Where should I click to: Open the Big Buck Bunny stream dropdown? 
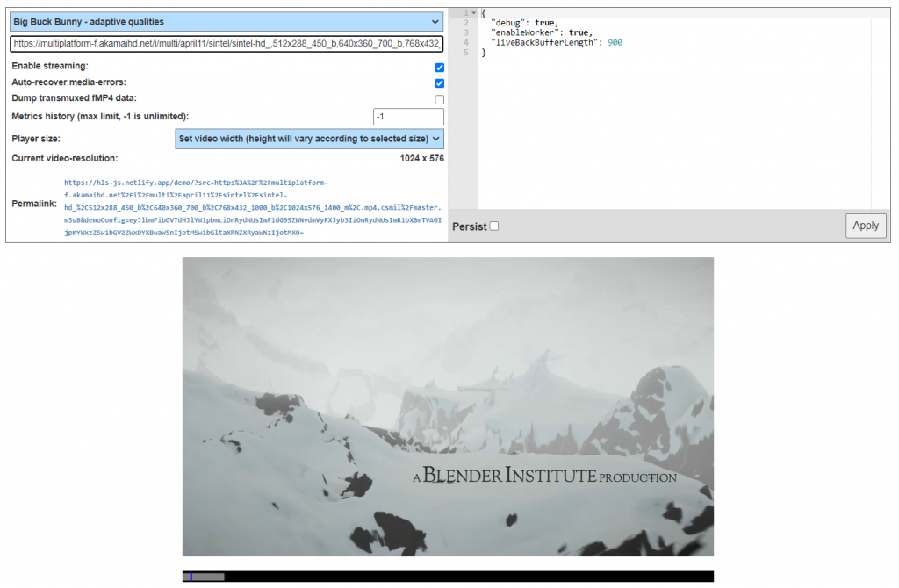click(227, 21)
